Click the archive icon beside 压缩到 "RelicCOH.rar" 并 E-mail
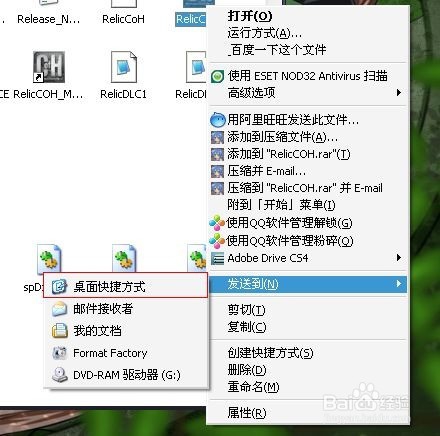The height and width of the screenshot is (436, 440). (x=217, y=188)
